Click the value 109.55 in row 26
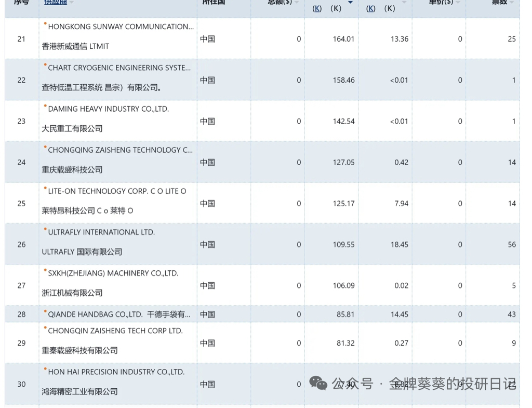The image size is (532, 408). pyautogui.click(x=343, y=244)
